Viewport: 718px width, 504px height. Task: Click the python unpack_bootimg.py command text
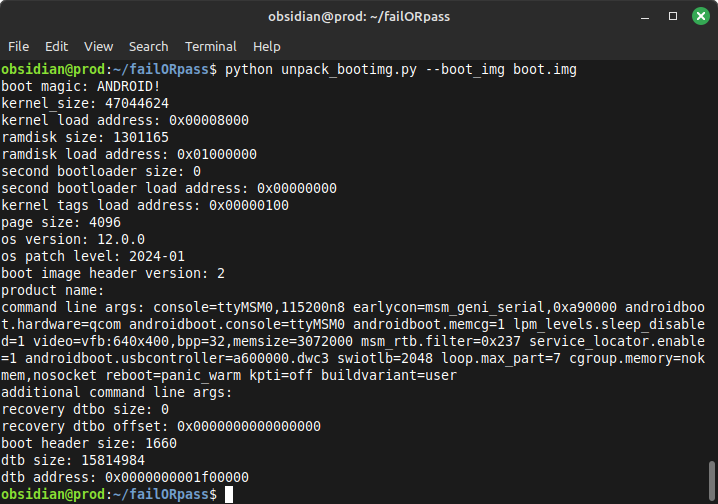[x=400, y=70]
